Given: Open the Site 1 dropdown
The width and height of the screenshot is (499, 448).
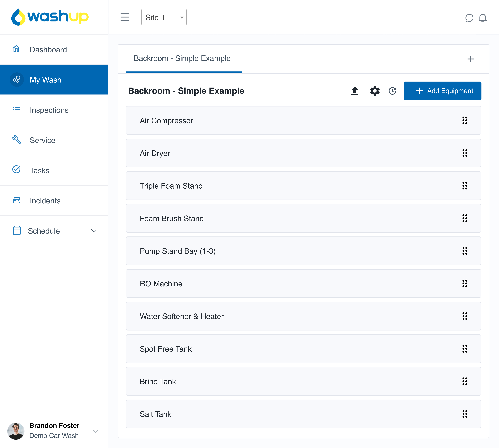Looking at the screenshot, I should point(164,17).
